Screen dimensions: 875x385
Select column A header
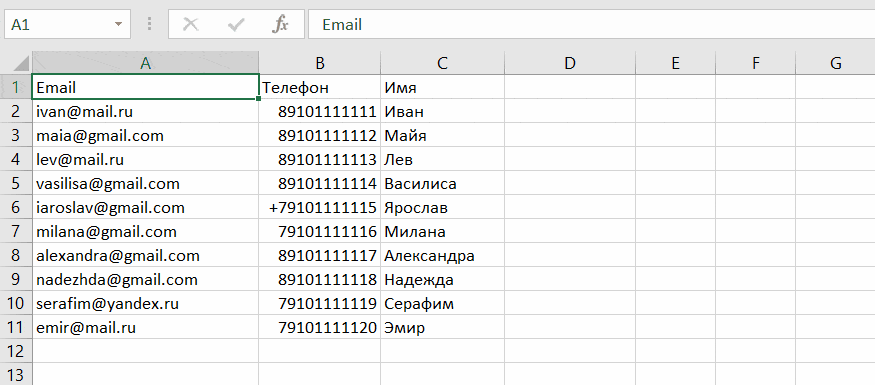146,63
